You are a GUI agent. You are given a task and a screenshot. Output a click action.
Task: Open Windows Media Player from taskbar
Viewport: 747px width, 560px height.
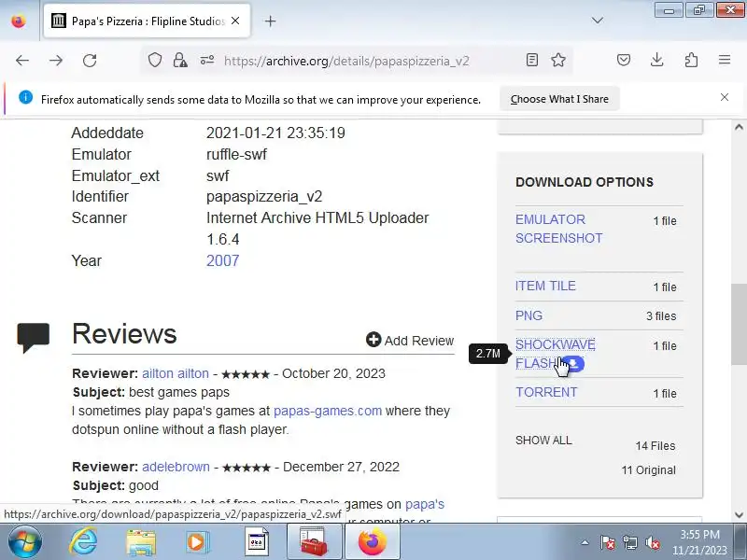(x=198, y=542)
